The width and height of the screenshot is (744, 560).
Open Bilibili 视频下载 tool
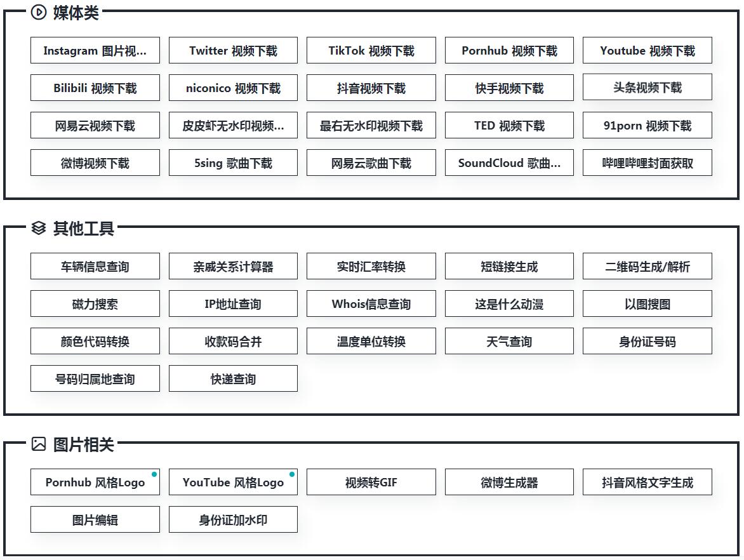coord(95,88)
